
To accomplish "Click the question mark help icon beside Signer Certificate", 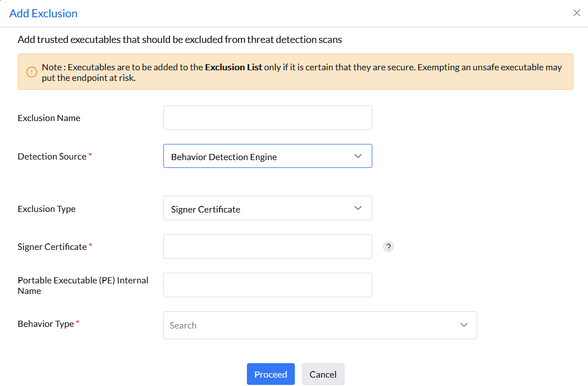I will [x=388, y=246].
